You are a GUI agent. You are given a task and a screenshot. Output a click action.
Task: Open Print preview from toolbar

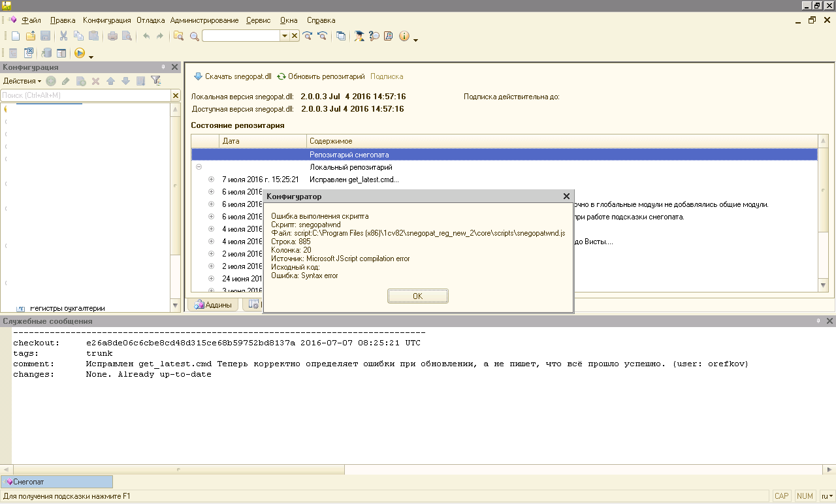click(127, 36)
